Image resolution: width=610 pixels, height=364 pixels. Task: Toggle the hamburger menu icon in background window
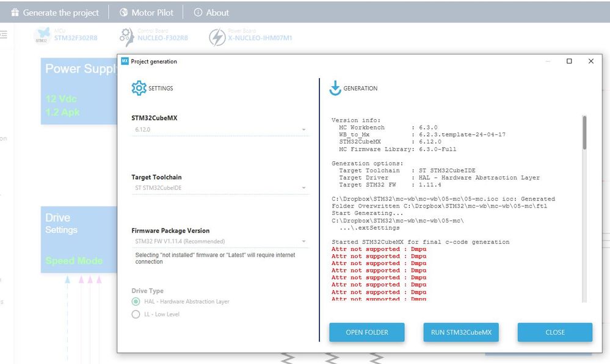[4, 35]
